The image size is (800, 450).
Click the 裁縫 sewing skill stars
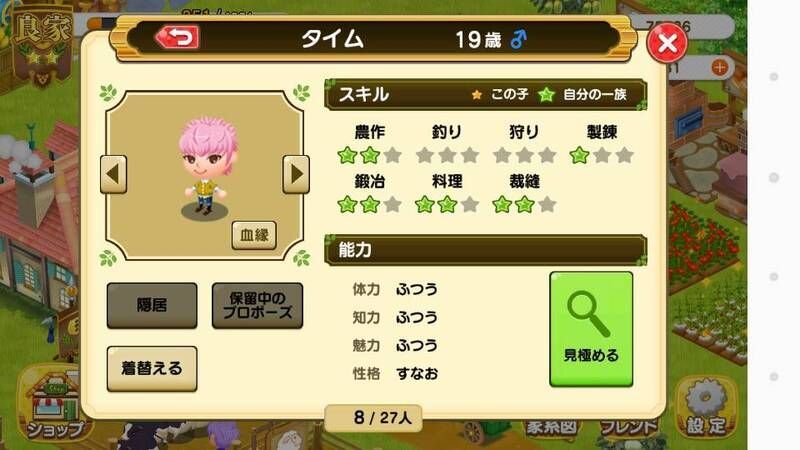524,205
